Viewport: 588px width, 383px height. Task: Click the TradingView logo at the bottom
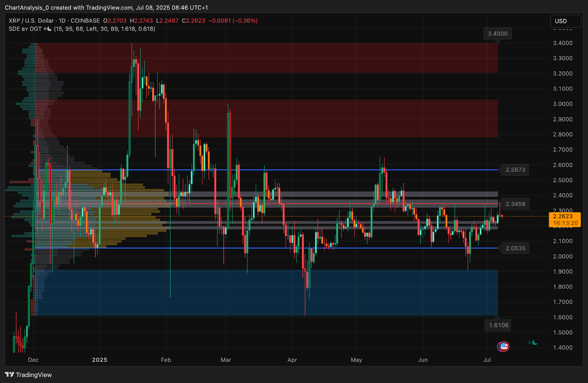(x=28, y=375)
